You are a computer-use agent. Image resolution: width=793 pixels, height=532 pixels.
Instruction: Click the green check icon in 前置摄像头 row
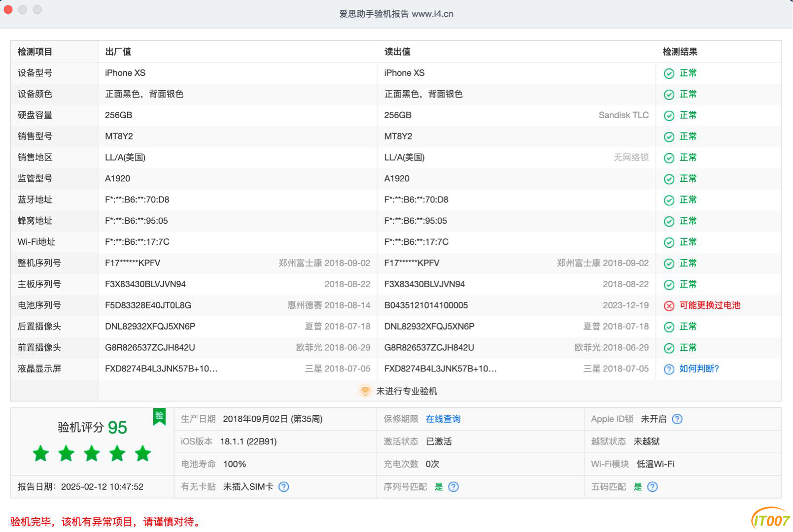click(669, 348)
